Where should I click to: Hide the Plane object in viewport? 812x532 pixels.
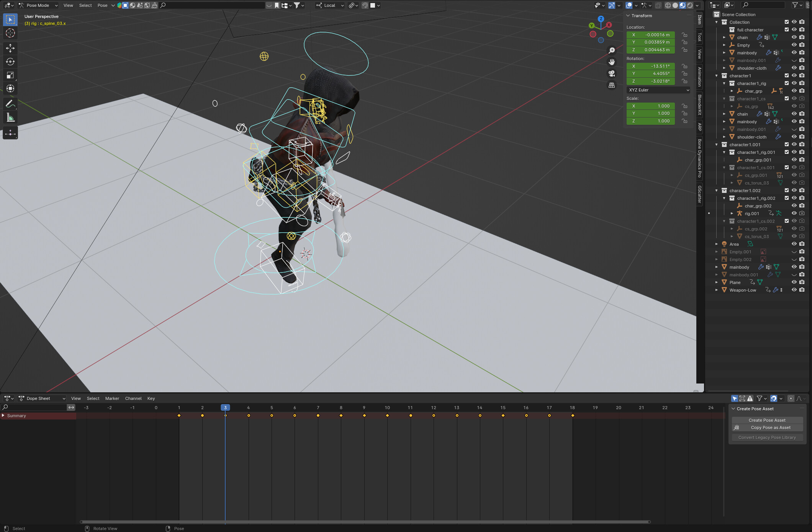click(x=794, y=282)
